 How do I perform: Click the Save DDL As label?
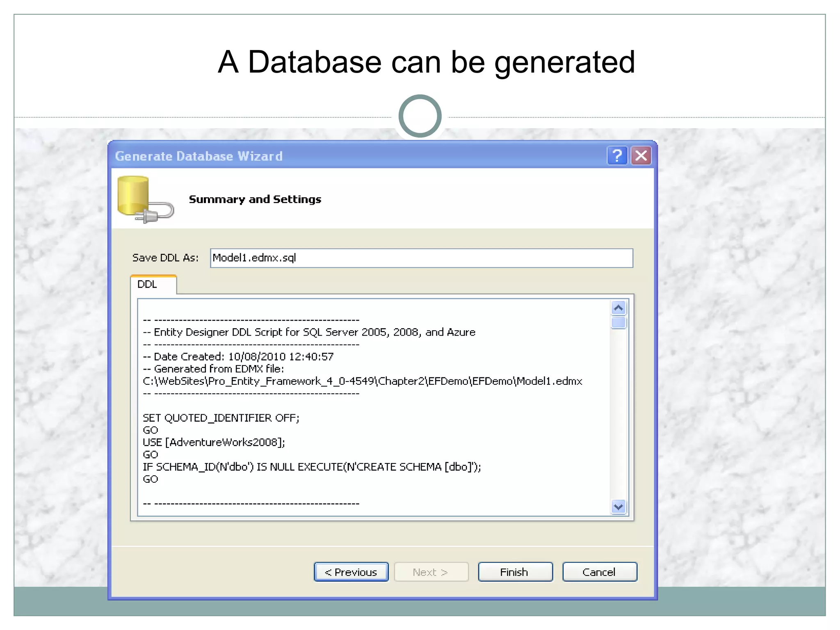click(x=165, y=258)
